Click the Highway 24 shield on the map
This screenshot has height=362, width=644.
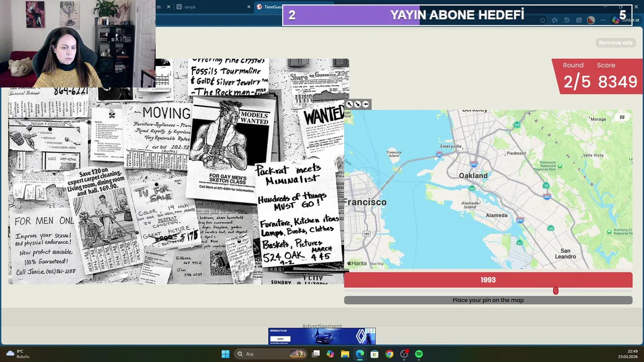click(517, 125)
